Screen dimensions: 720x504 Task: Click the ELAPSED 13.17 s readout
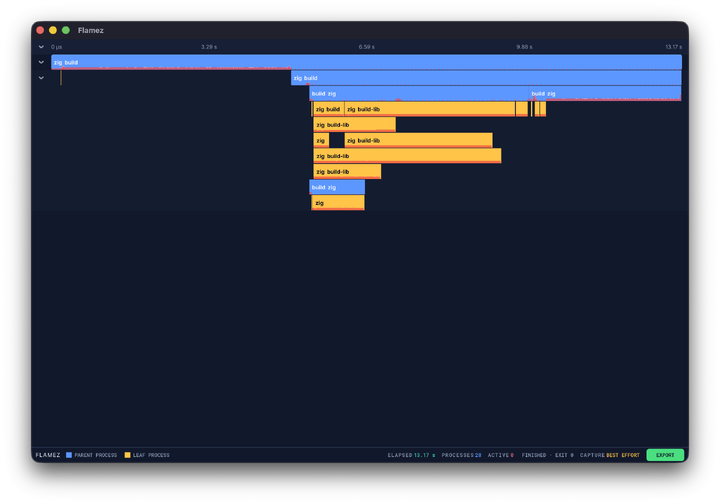pyautogui.click(x=411, y=455)
